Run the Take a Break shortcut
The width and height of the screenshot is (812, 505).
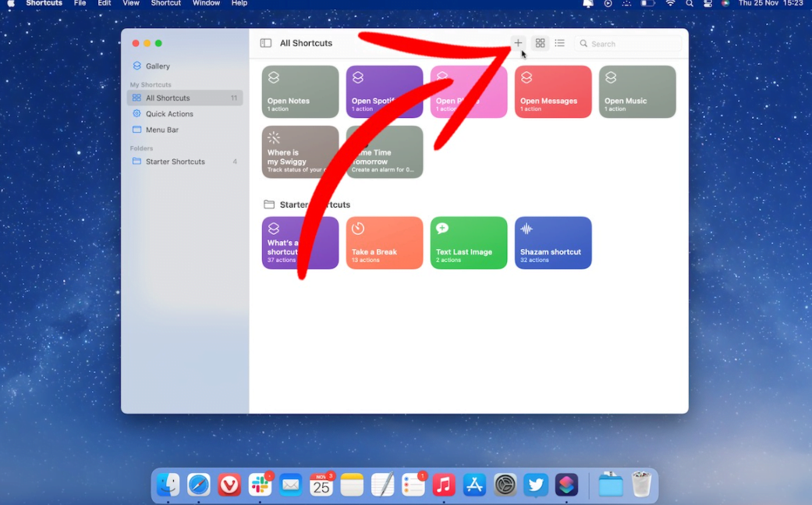384,243
